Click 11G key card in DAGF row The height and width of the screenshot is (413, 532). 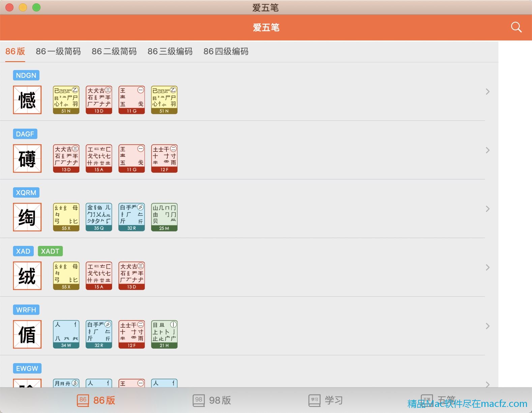[131, 158]
